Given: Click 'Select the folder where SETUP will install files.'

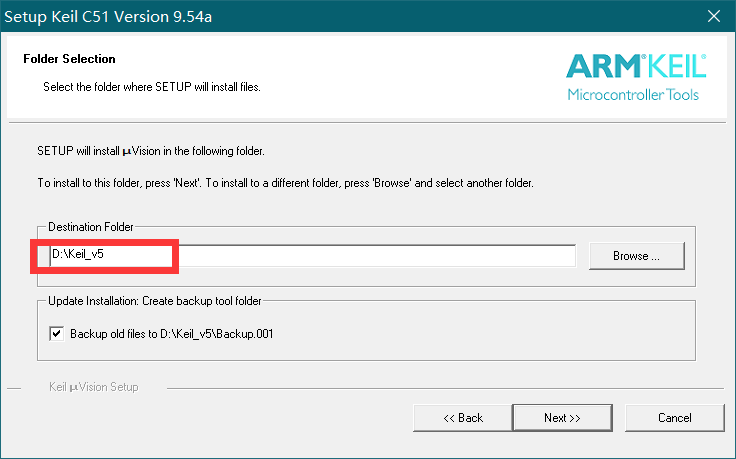Looking at the screenshot, I should (152, 87).
